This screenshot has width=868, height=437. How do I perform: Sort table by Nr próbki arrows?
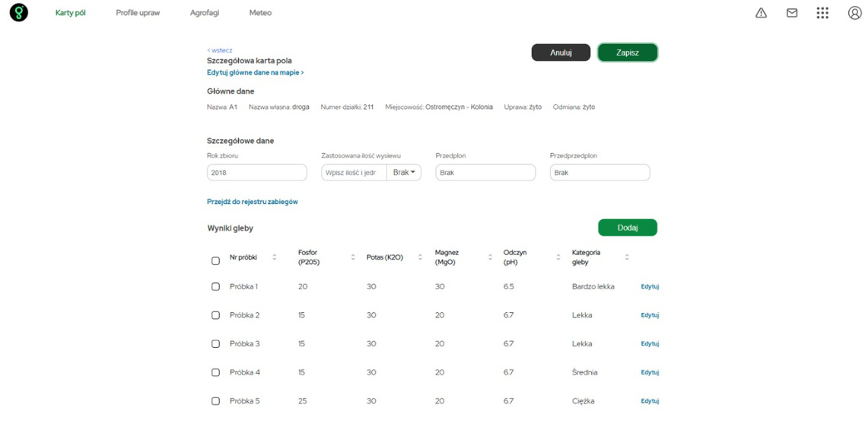(x=275, y=257)
